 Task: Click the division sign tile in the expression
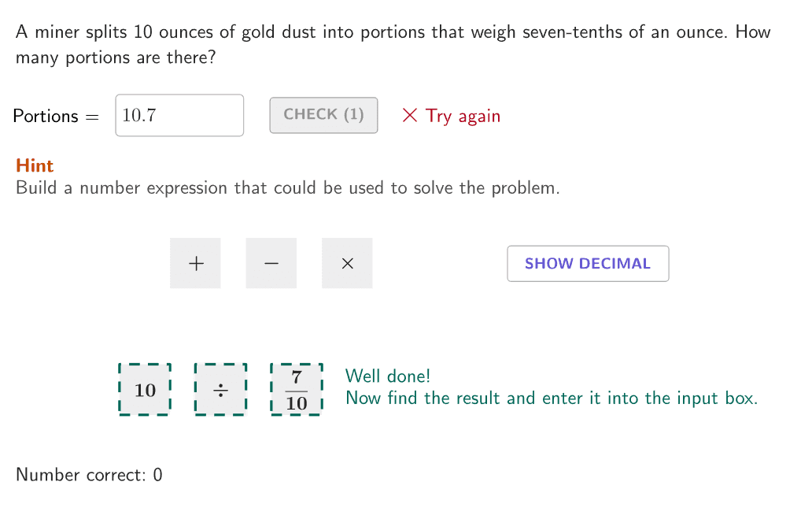(221, 390)
